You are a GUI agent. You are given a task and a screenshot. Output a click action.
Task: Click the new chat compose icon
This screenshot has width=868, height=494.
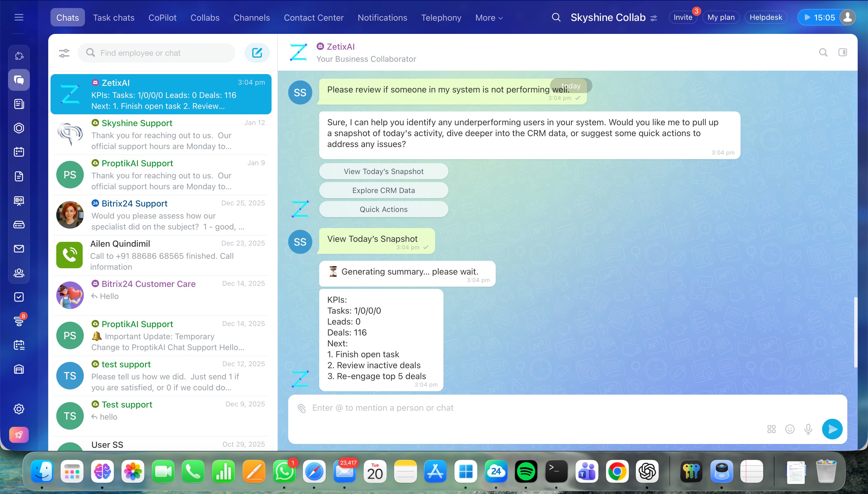click(257, 53)
